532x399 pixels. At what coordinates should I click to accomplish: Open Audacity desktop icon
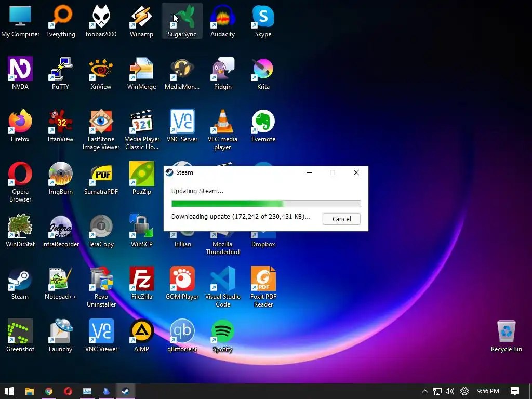coord(222,21)
